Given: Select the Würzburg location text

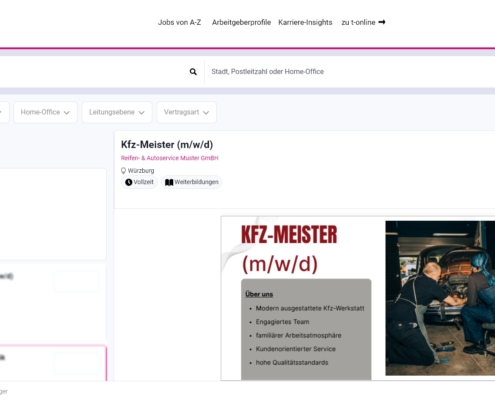Looking at the screenshot, I should coord(141,171).
